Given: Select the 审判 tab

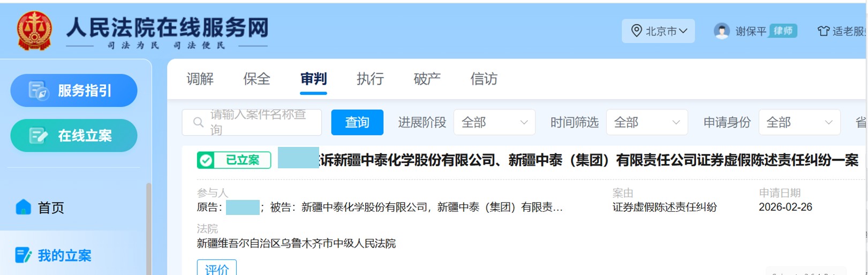Looking at the screenshot, I should click(x=313, y=79).
